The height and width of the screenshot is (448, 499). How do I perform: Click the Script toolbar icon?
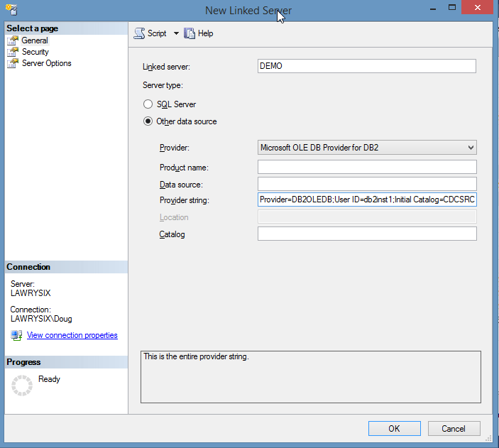[x=139, y=33]
